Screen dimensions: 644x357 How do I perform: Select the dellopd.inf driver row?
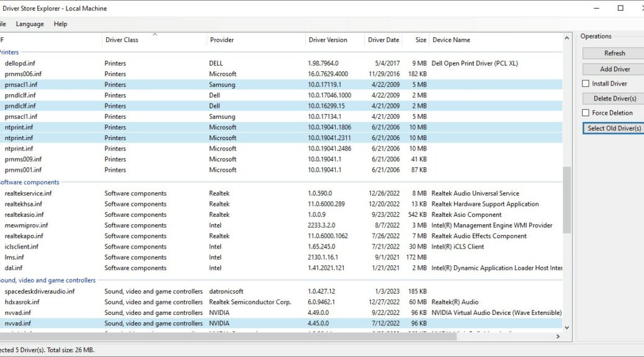coord(281,63)
